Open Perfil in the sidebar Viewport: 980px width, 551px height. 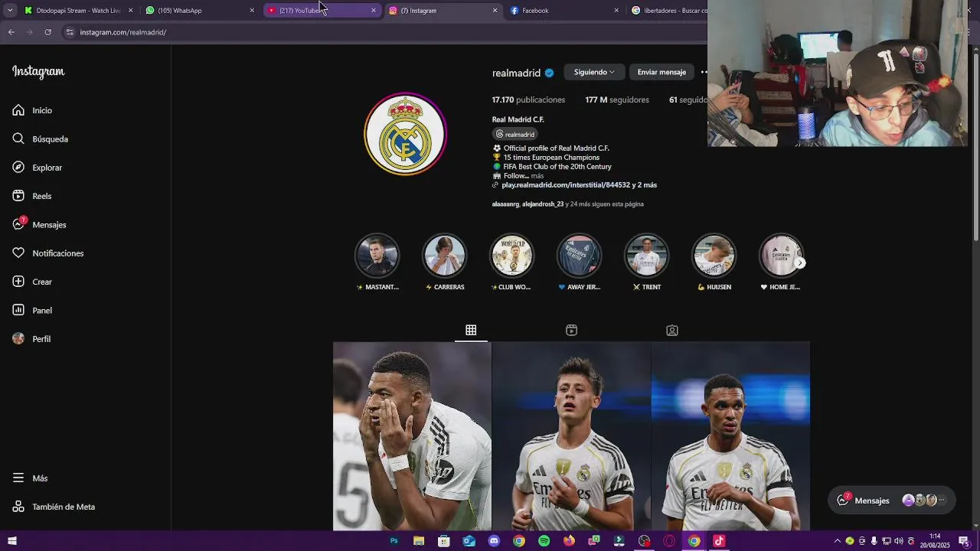[31, 339]
